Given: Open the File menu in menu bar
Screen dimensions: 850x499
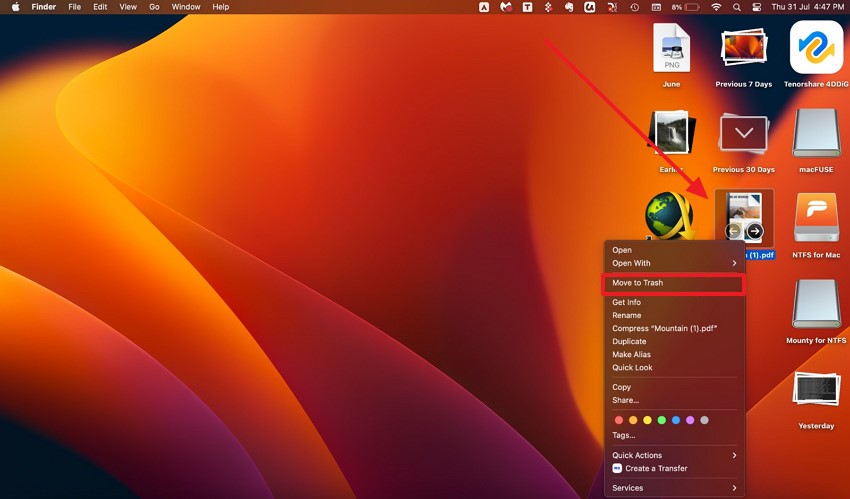Looking at the screenshot, I should coord(74,7).
